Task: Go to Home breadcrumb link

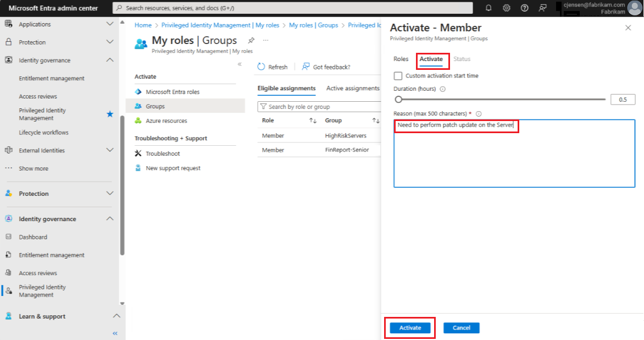Action: (143, 25)
